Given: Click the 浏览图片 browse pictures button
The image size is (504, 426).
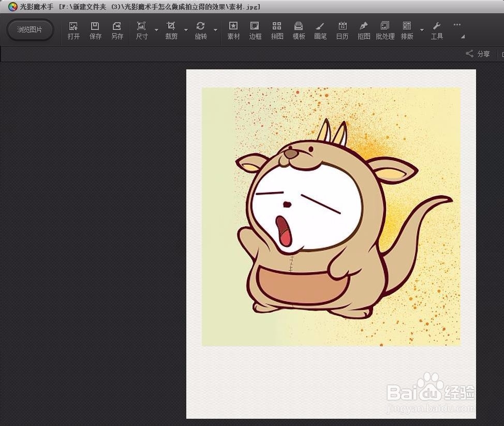Looking at the screenshot, I should click(29, 30).
